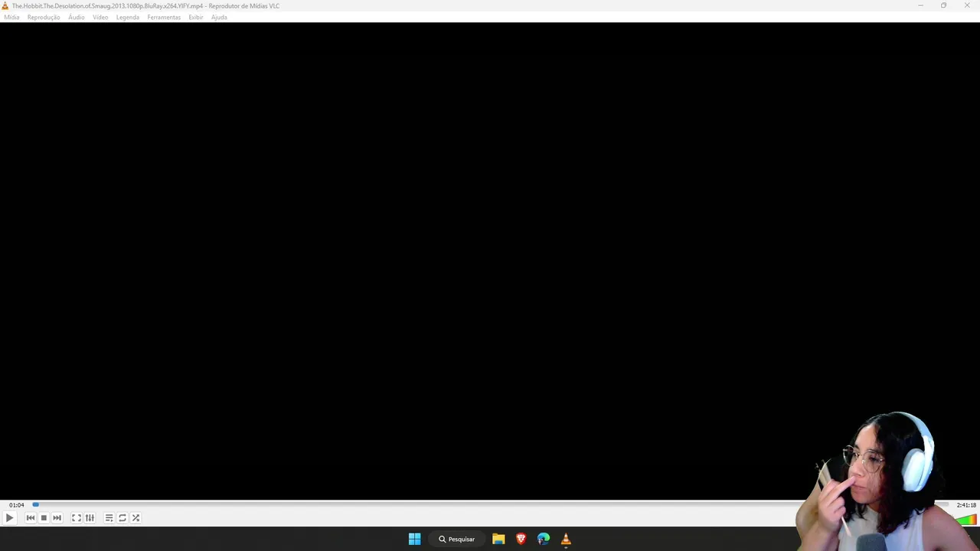Skip to next media in playlist

[x=57, y=518]
